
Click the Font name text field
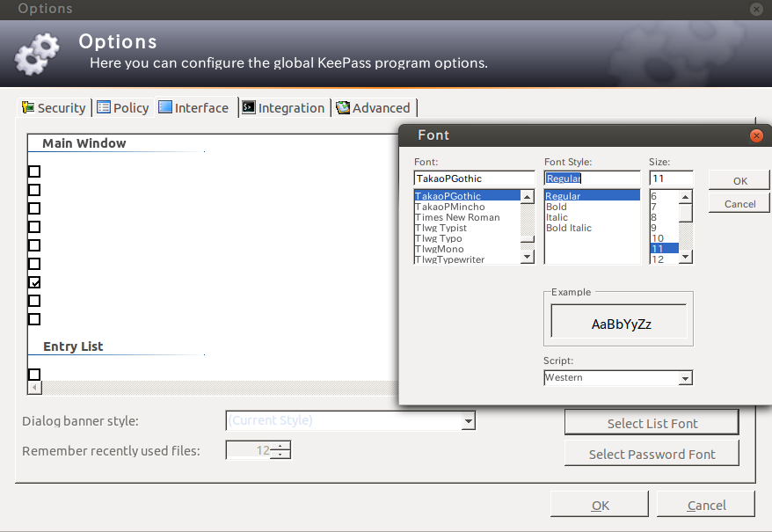click(x=474, y=179)
